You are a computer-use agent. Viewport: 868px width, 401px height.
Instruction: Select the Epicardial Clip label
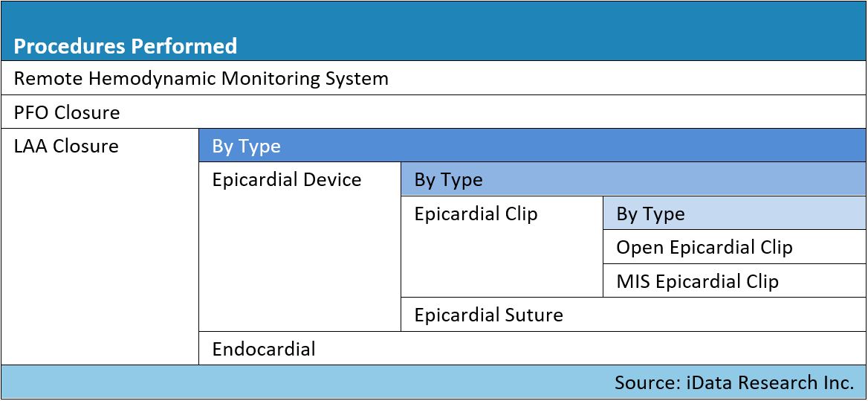pos(476,214)
